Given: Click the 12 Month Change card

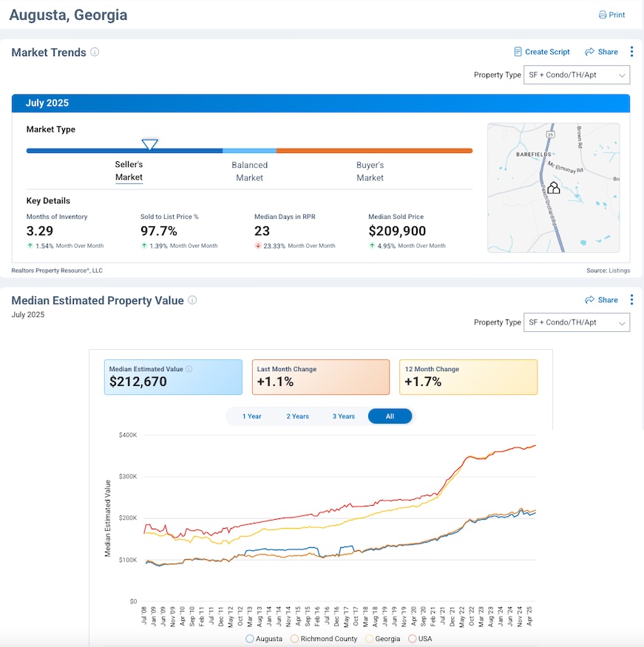Looking at the screenshot, I should (x=468, y=377).
